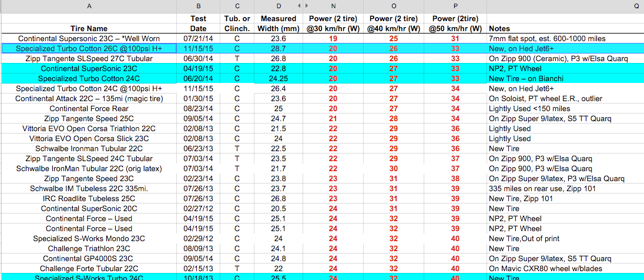Image resolution: width=644 pixels, height=280 pixels.
Task: Click the test date 02/15/13
Action: 199,268
